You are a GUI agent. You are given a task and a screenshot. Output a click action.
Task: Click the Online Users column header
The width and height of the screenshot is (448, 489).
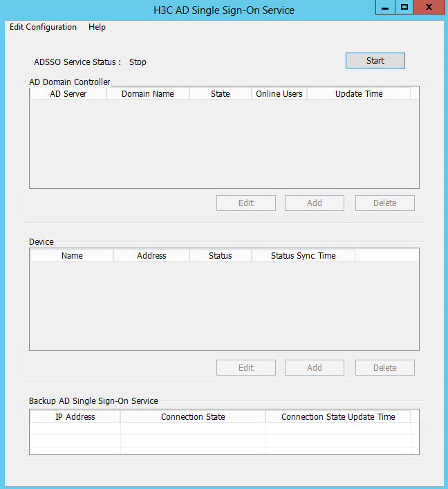tap(279, 94)
